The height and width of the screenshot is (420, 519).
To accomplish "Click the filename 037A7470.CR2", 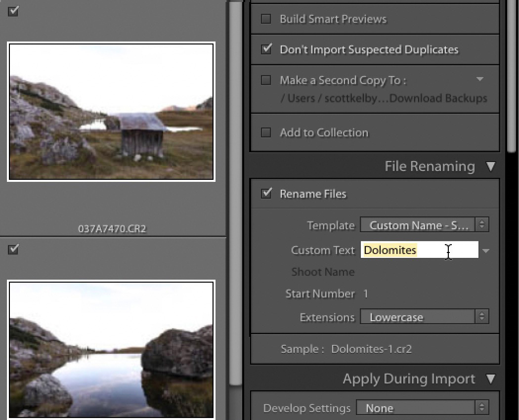I will (x=111, y=228).
